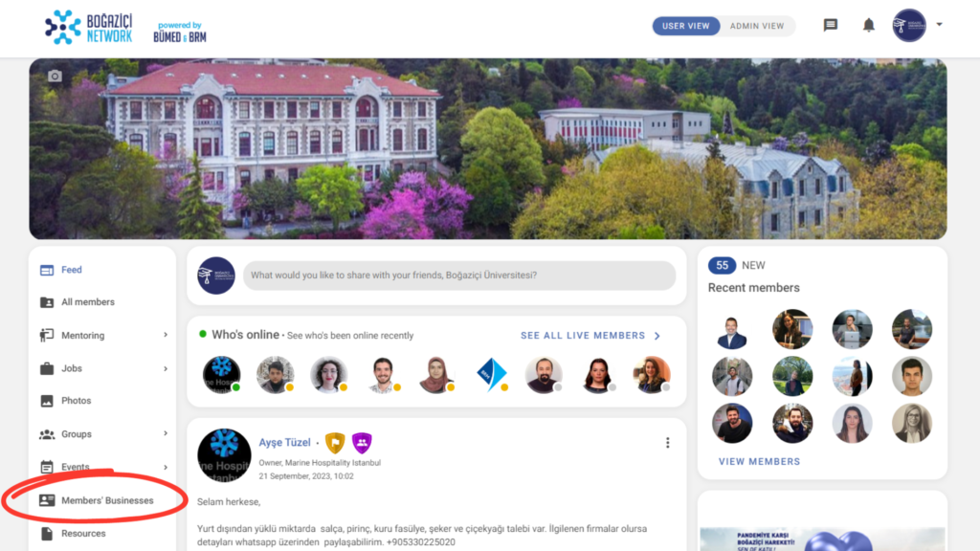Click the camera icon on cover photo

(x=55, y=77)
